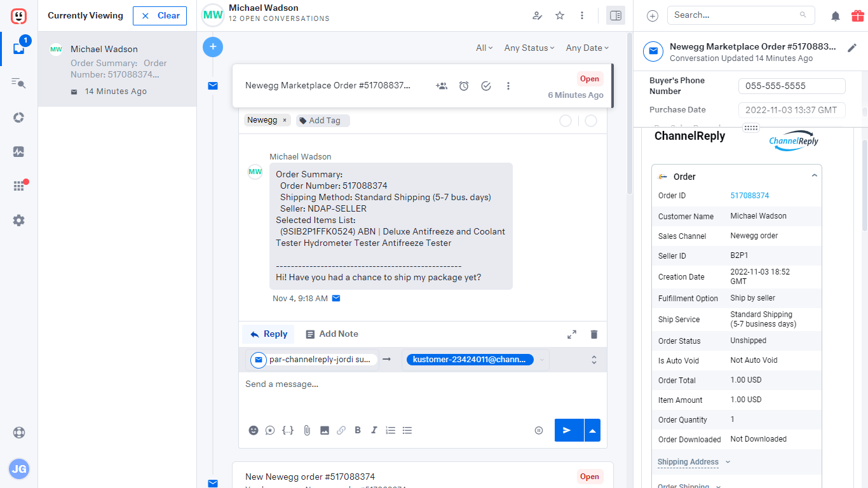868x488 pixels.
Task: Attach a file with paperclip icon
Action: [307, 430]
